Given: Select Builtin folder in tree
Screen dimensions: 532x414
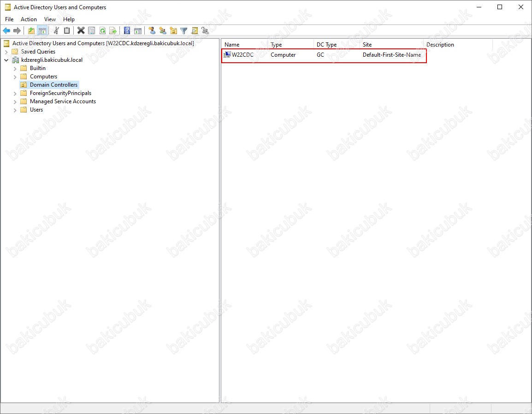Looking at the screenshot, I should point(38,68).
